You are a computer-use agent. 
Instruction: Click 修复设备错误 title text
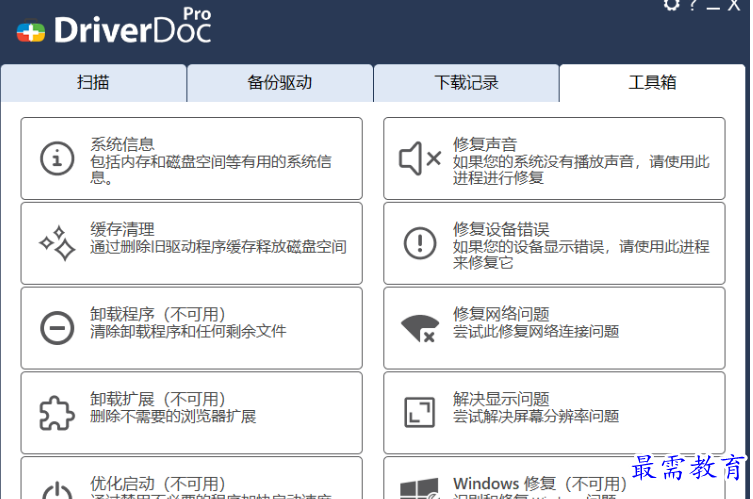(x=501, y=229)
